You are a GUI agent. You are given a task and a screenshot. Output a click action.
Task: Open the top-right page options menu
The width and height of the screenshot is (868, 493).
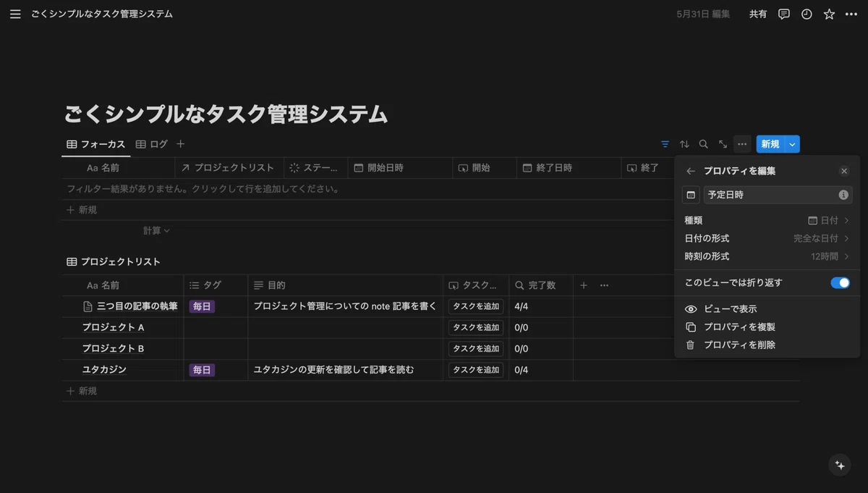(x=851, y=14)
